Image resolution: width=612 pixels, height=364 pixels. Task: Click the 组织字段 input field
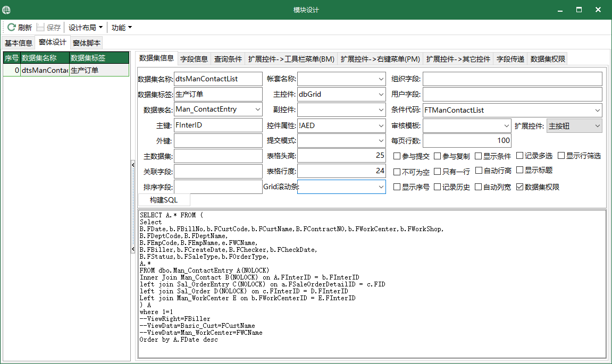513,79
